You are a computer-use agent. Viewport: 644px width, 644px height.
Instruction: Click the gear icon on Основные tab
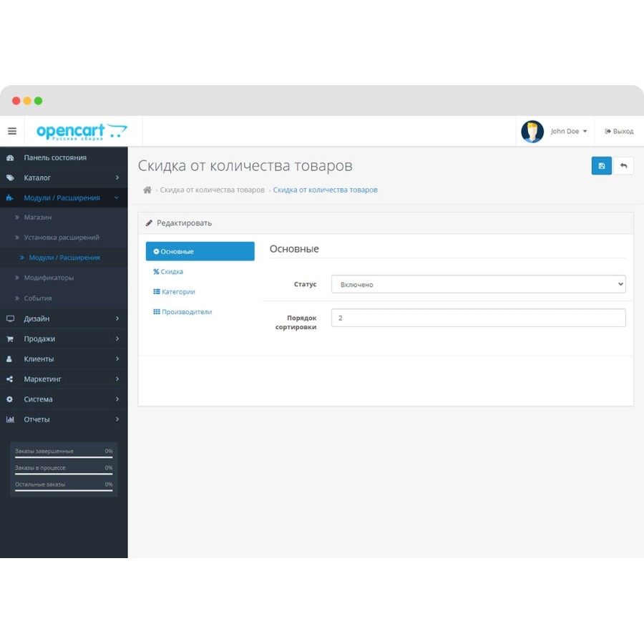pyautogui.click(x=156, y=251)
